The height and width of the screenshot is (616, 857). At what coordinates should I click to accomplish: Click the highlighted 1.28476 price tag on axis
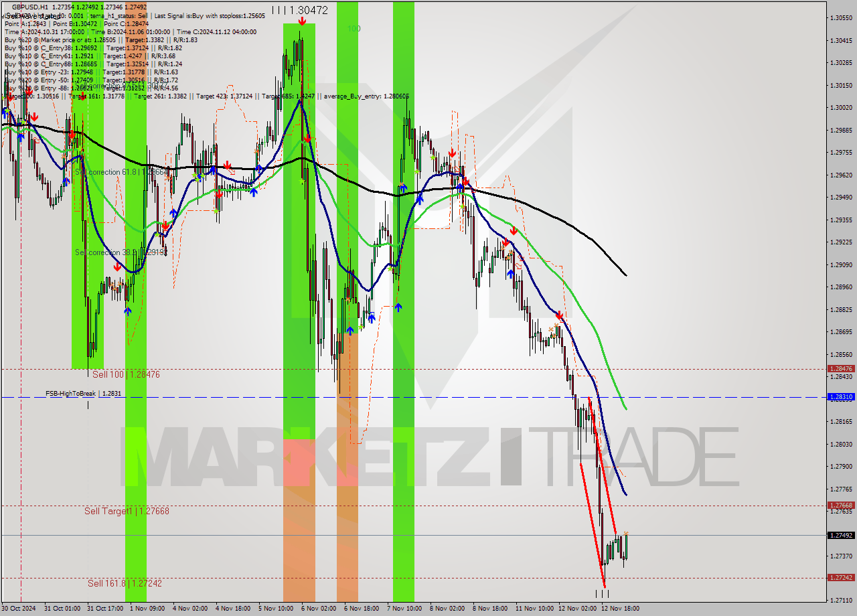tap(841, 369)
